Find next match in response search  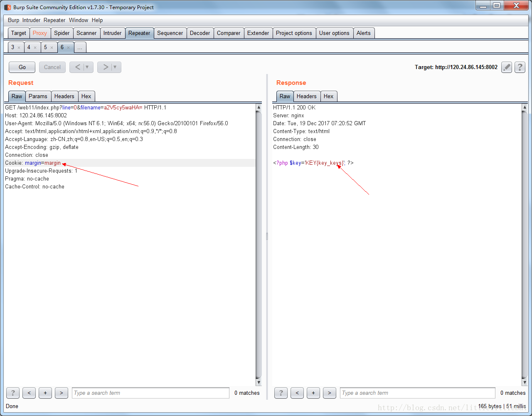(x=330, y=393)
